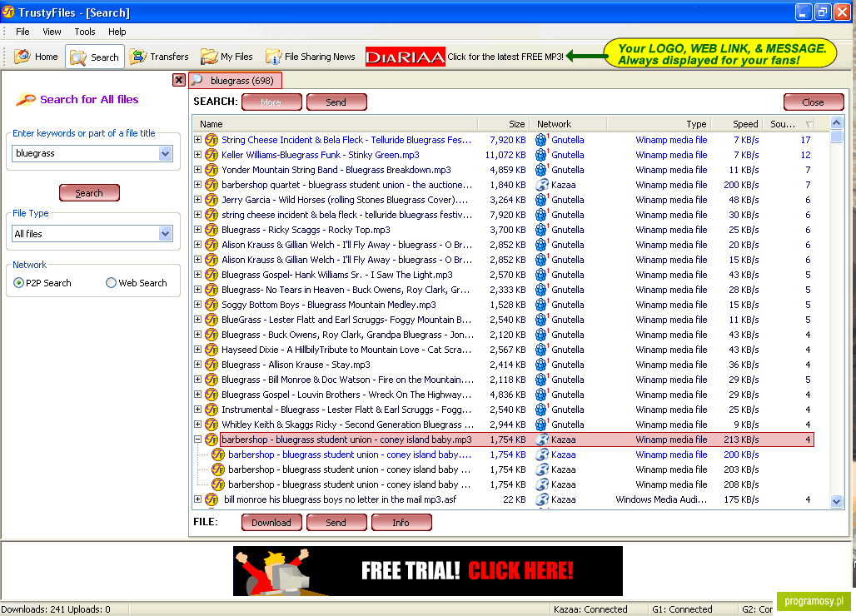Open the keywords dropdown list
The image size is (856, 616).
[x=166, y=154]
